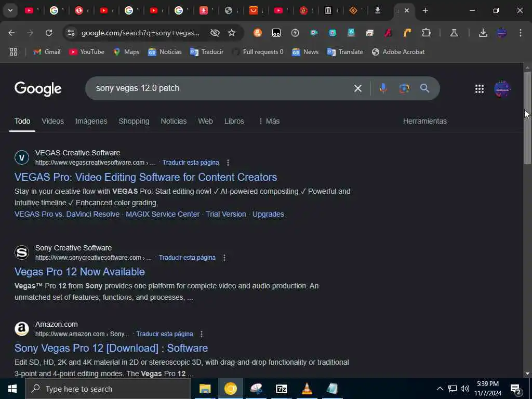This screenshot has width=532, height=399.
Task: Open Chrome Labs flask icon
Action: pyautogui.click(x=454, y=33)
